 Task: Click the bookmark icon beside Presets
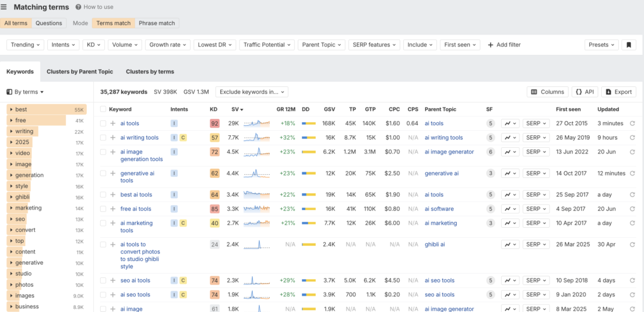(x=628, y=45)
